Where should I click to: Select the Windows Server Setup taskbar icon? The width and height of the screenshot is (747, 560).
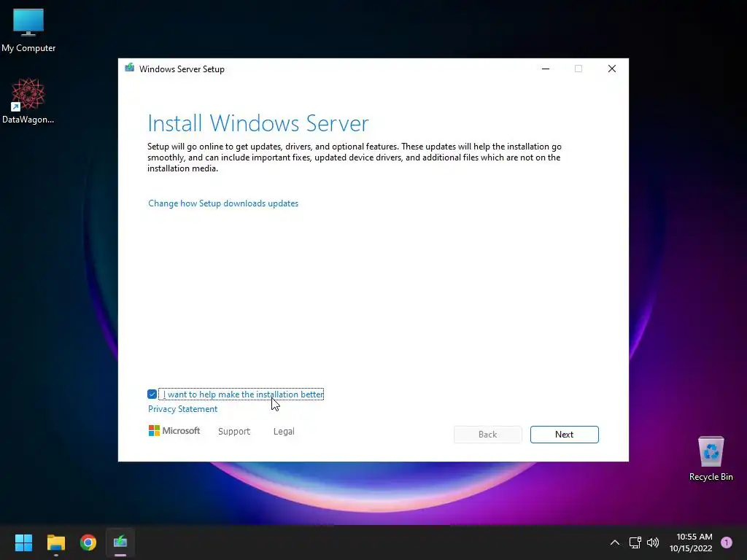click(120, 542)
